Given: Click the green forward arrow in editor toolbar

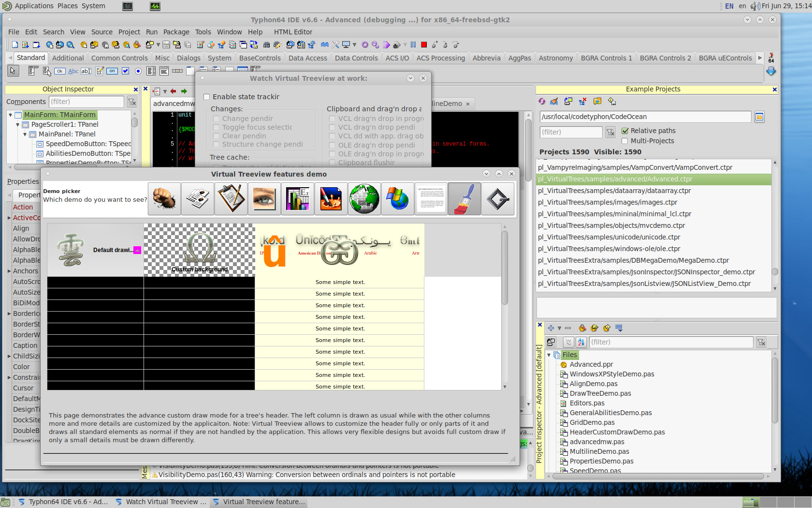Looking at the screenshot, I should tap(184, 91).
